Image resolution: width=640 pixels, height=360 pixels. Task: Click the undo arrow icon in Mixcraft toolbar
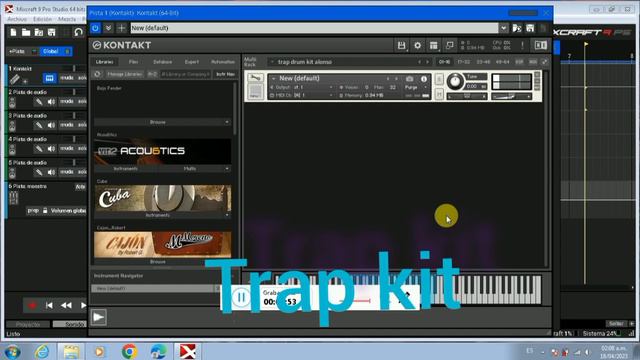[x=78, y=32]
